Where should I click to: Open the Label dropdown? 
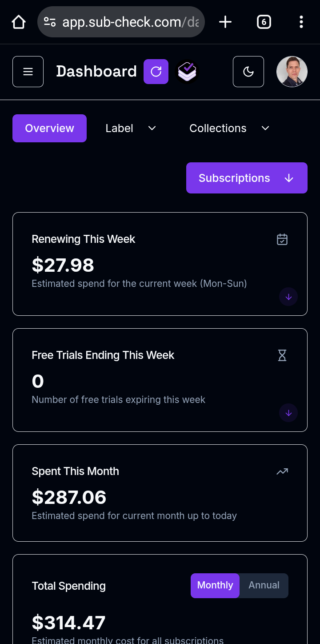tap(129, 128)
